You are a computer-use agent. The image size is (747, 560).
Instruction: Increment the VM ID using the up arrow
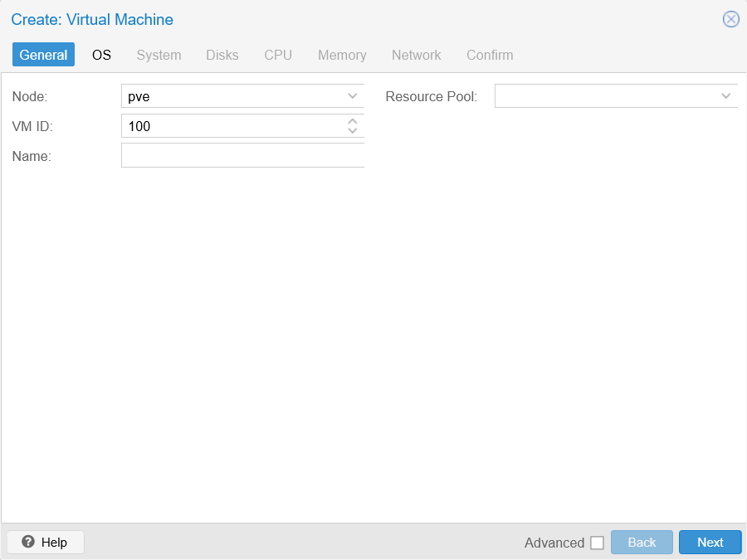[352, 121]
